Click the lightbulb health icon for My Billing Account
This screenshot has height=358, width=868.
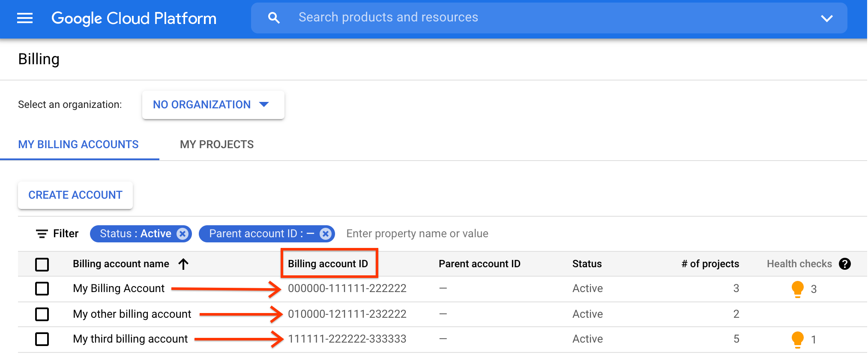[x=797, y=289]
